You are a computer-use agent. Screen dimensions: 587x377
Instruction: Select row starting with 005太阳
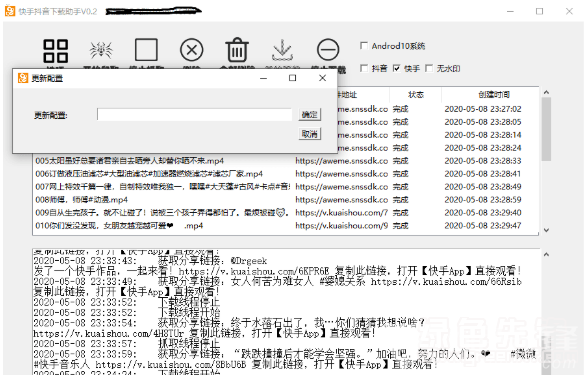coord(285,161)
